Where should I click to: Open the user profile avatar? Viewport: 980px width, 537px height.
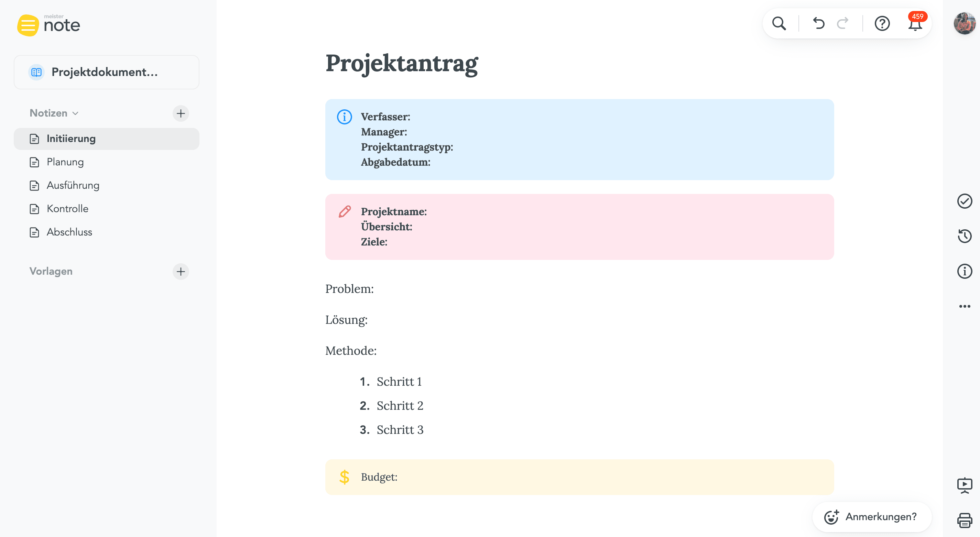tap(965, 24)
